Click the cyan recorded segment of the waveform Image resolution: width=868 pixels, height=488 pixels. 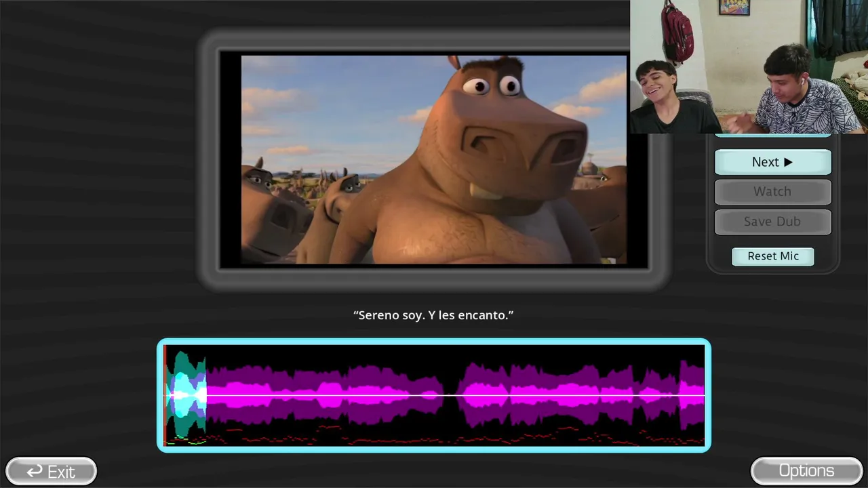click(x=186, y=395)
